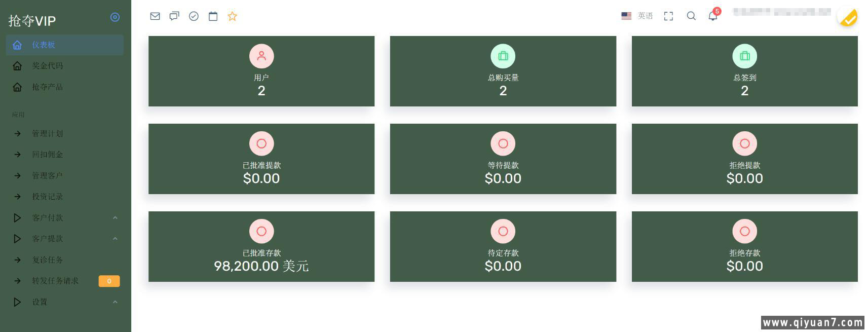Click the checkmark to-do icon
868x332 pixels.
click(194, 16)
